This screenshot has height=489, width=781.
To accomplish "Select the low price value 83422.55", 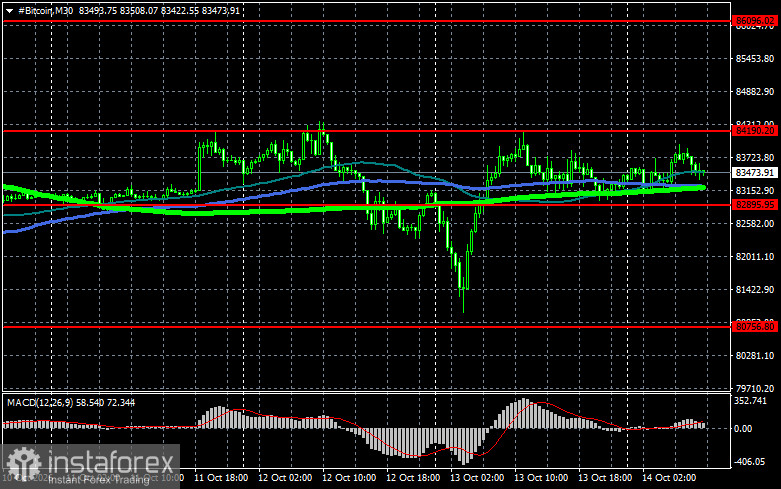I will 180,10.
